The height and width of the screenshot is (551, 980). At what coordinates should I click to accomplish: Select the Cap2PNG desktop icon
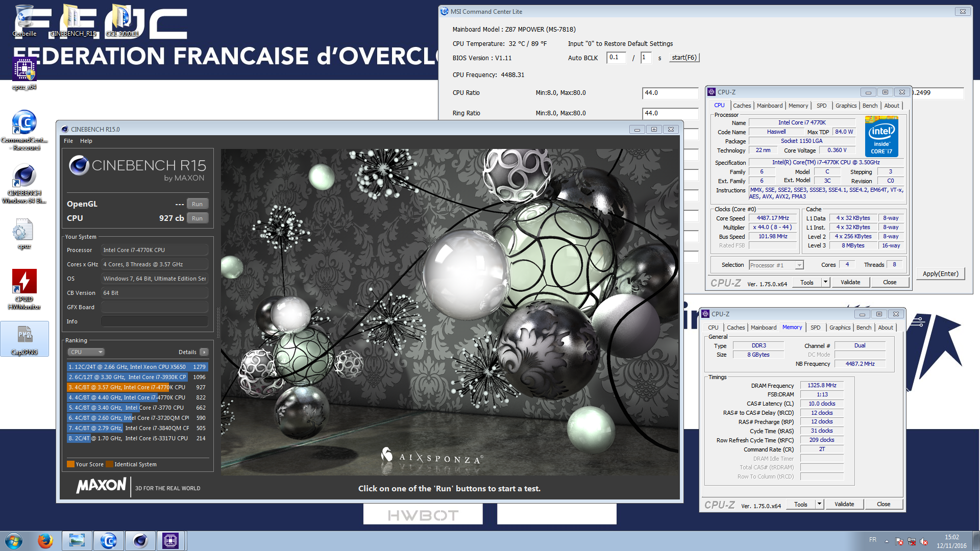[x=24, y=339]
